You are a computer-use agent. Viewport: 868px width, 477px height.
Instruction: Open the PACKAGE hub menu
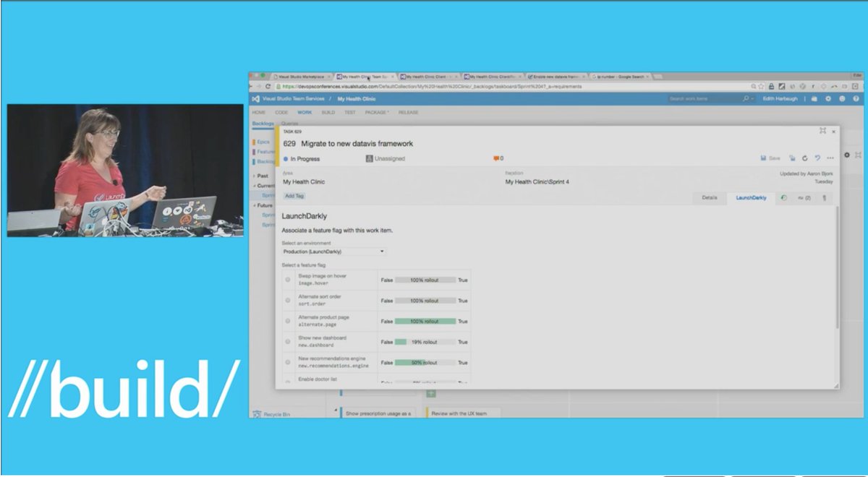pos(377,113)
